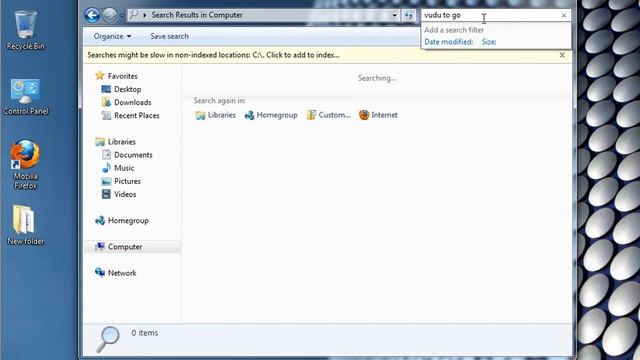The width and height of the screenshot is (640, 360).
Task: Open the recent pages dropdown arrow
Action: [x=122, y=16]
